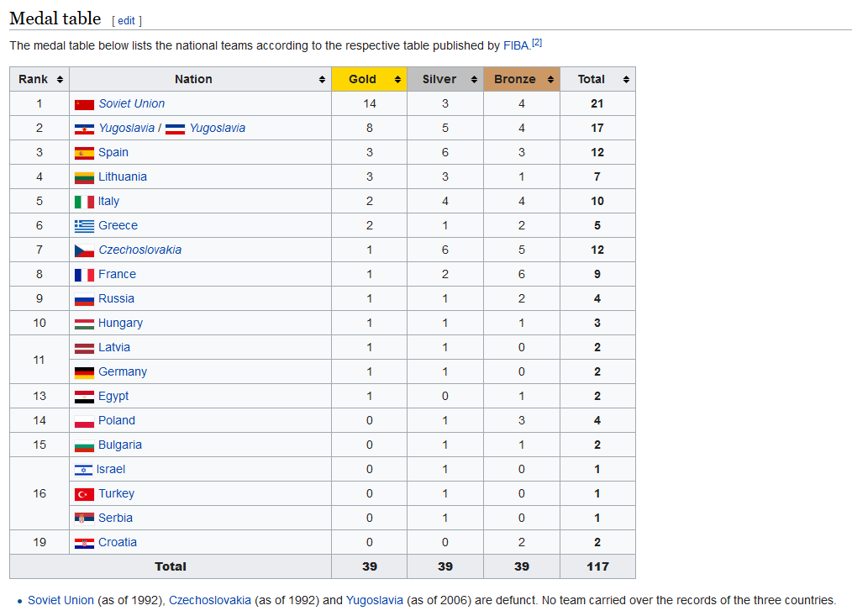Click the Israel flag icon

83,471
